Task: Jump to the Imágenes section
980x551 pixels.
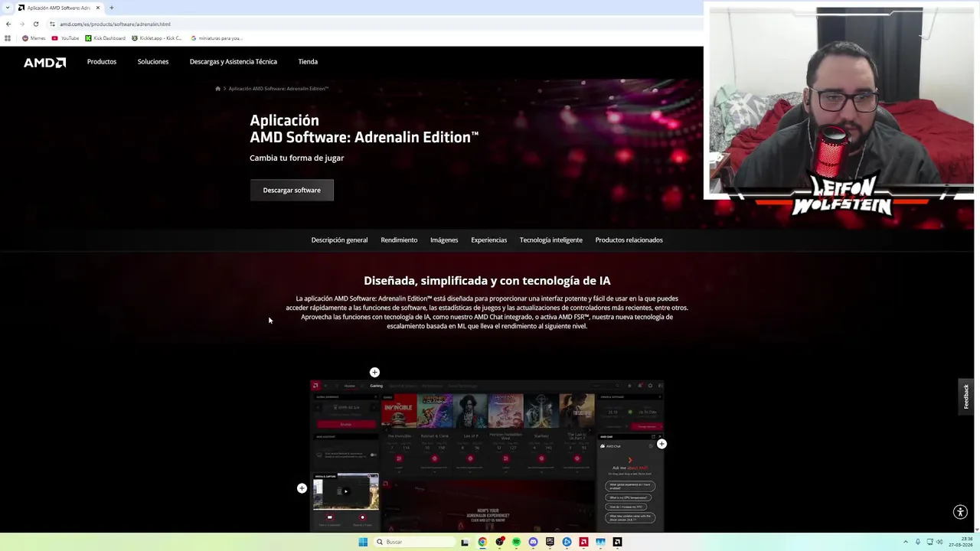Action: pyautogui.click(x=444, y=240)
